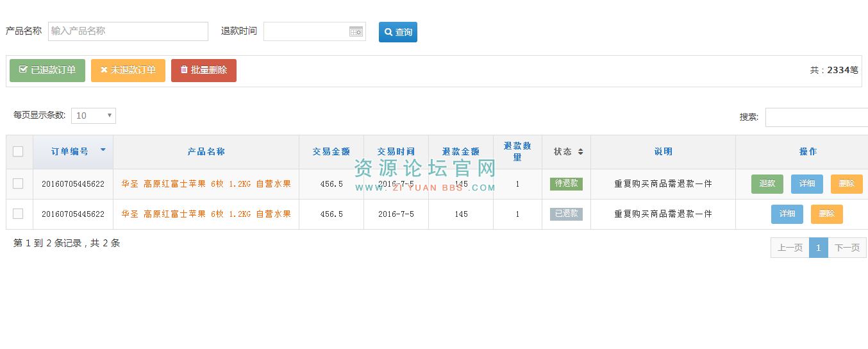Click 删除 button in the 待退款 row
This screenshot has height=349, width=868.
(847, 184)
